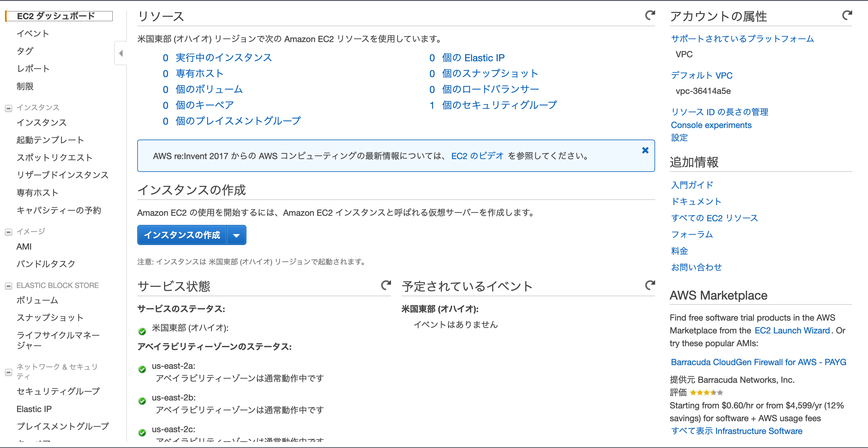
Task: Open セキュリティグループ in the sidebar
Action: coord(58,391)
